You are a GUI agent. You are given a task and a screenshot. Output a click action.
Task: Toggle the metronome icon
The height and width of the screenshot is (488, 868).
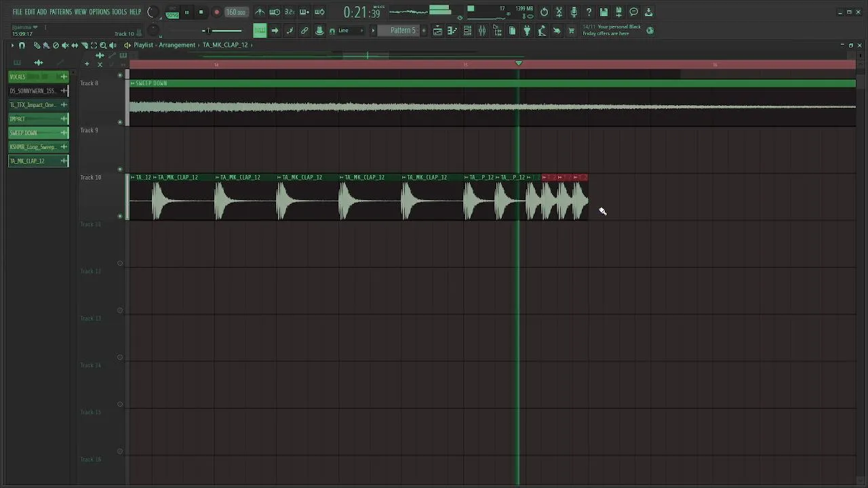(x=260, y=12)
